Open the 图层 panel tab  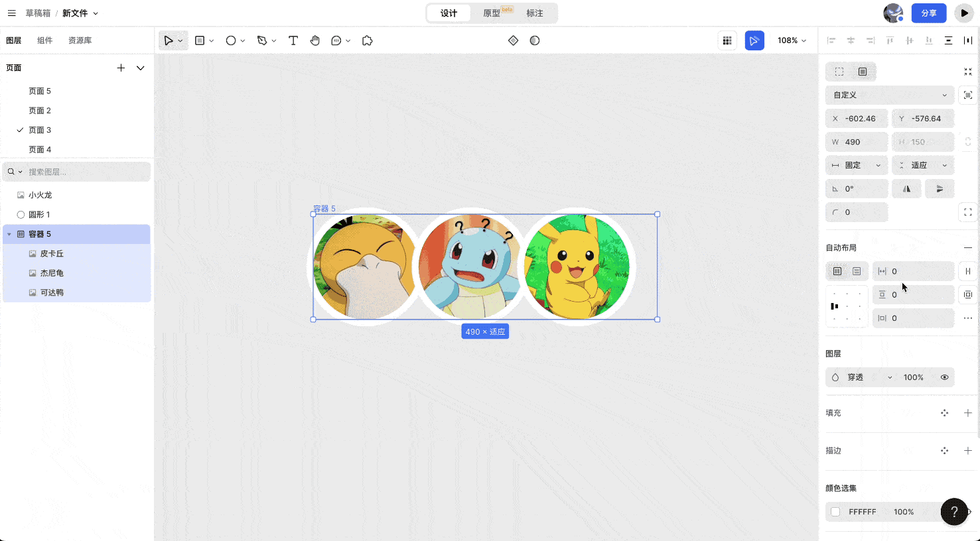tap(14, 40)
